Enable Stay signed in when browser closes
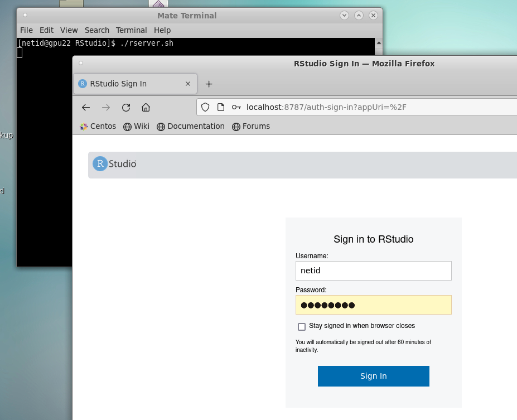This screenshot has height=420, width=517. [302, 326]
